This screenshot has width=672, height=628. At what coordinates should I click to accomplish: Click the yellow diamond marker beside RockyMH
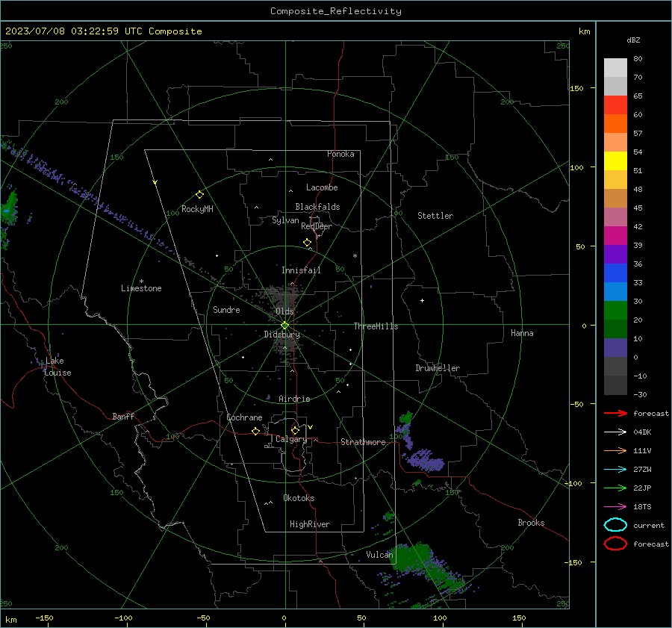pyautogui.click(x=199, y=195)
